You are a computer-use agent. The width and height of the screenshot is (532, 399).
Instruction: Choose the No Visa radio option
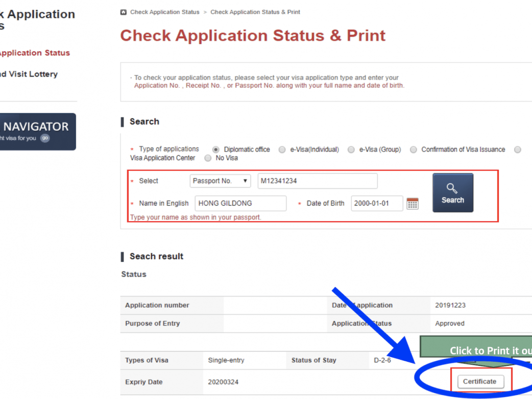(208, 158)
